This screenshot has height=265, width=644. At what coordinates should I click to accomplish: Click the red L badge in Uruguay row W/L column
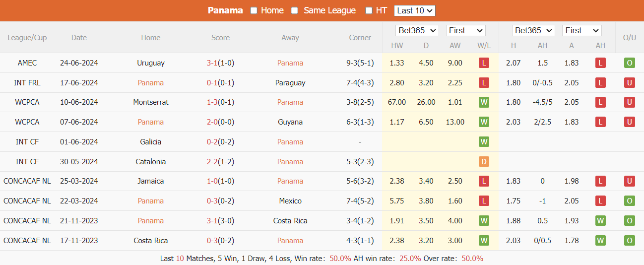[484, 63]
